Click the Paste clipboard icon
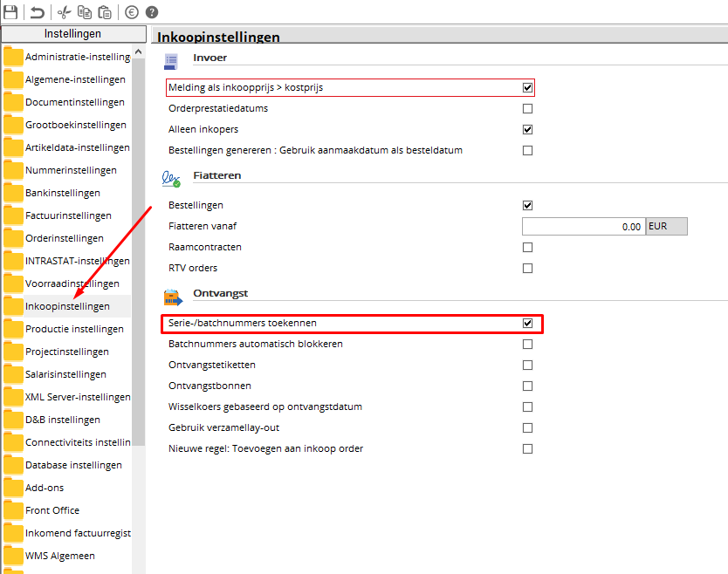This screenshot has width=728, height=574. 105,12
